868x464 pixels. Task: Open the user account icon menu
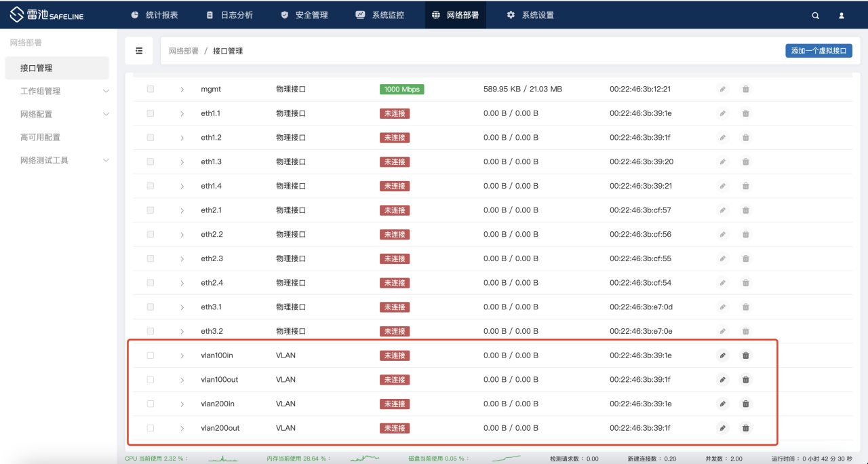(842, 15)
